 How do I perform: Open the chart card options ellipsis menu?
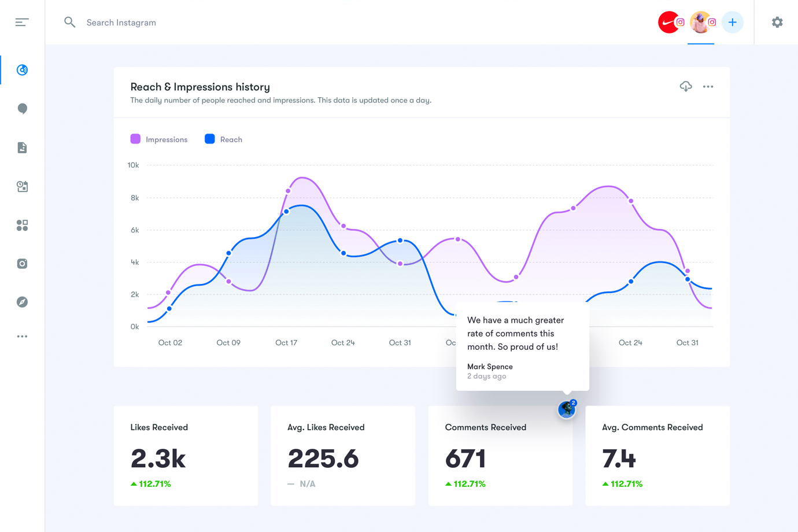coord(708,87)
